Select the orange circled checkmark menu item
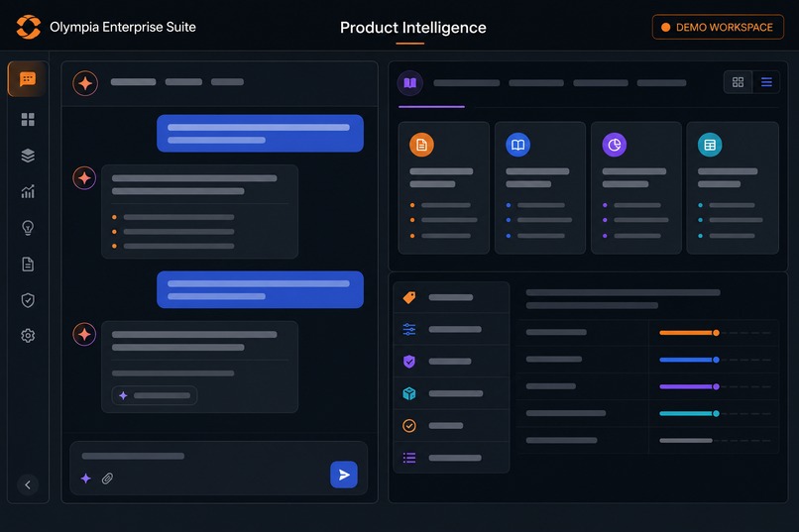 (x=451, y=426)
